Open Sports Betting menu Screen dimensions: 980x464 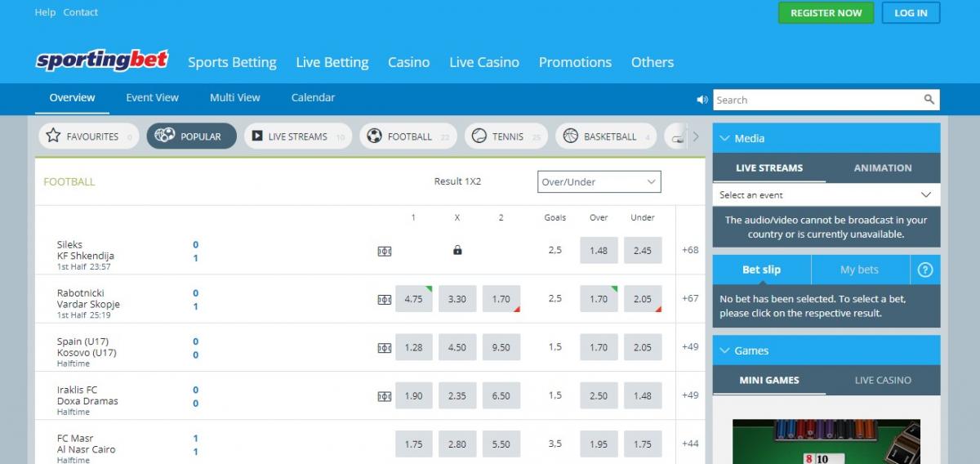coord(232,62)
